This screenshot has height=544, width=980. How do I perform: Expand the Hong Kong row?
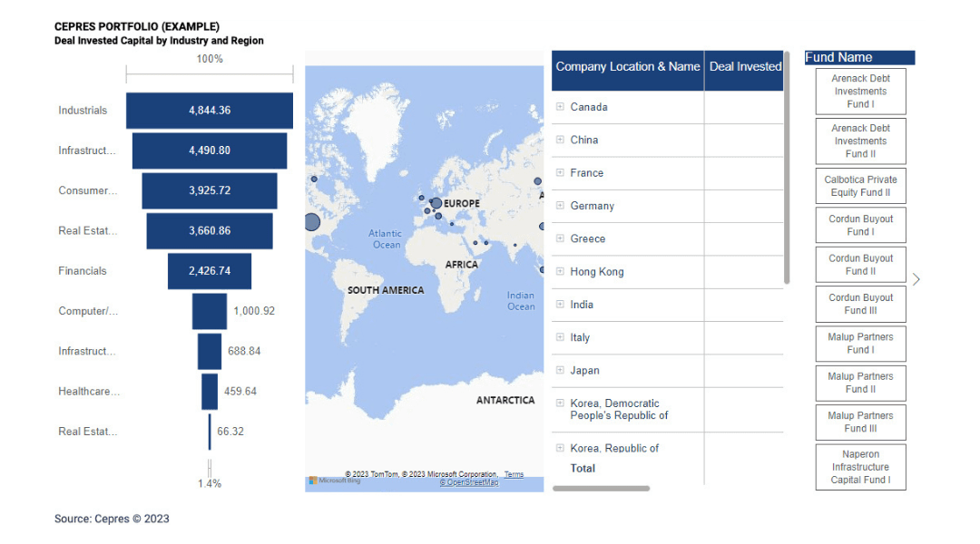pos(560,271)
